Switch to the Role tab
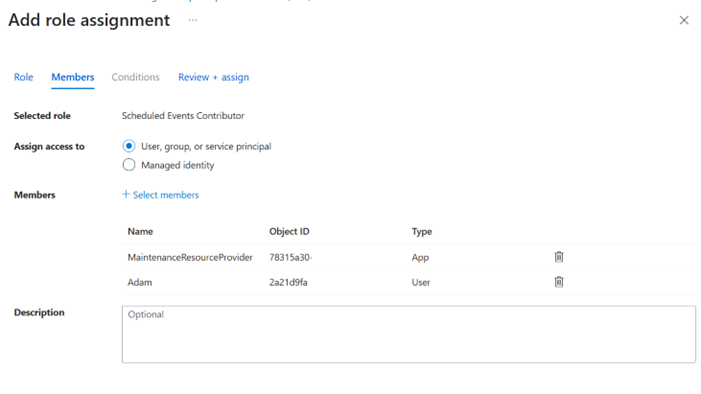Viewport: 701px width, 394px height. pos(23,77)
